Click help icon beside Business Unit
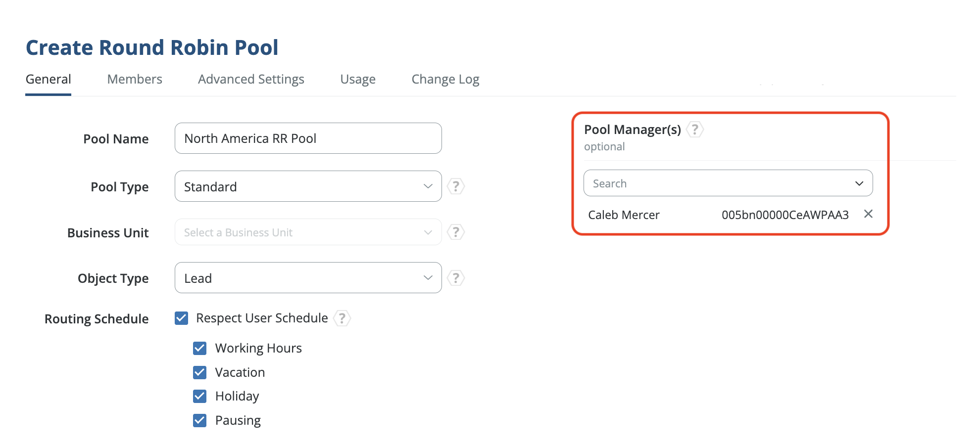Viewport: 980px width, 445px height. 456,232
